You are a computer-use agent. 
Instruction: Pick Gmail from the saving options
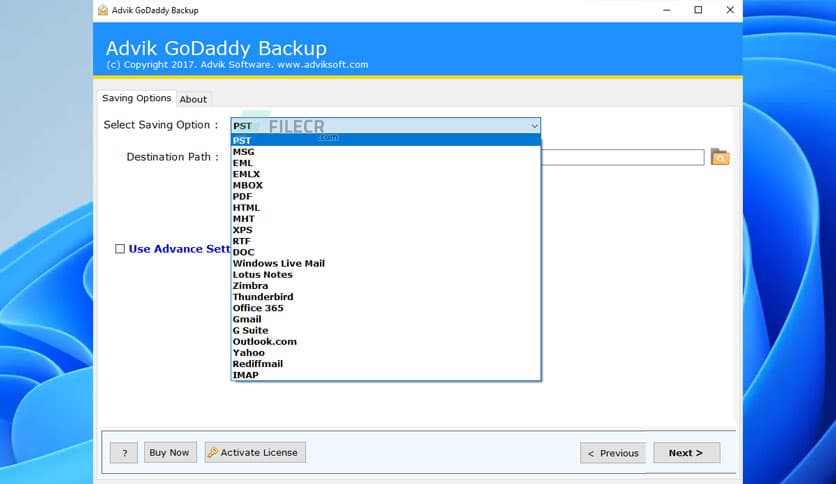[x=386, y=320]
